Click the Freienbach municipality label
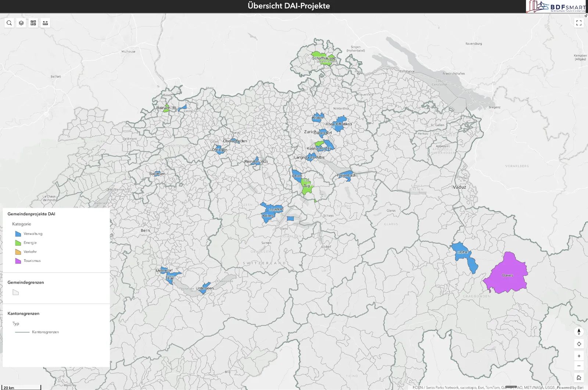The image size is (588, 390). coord(346,175)
